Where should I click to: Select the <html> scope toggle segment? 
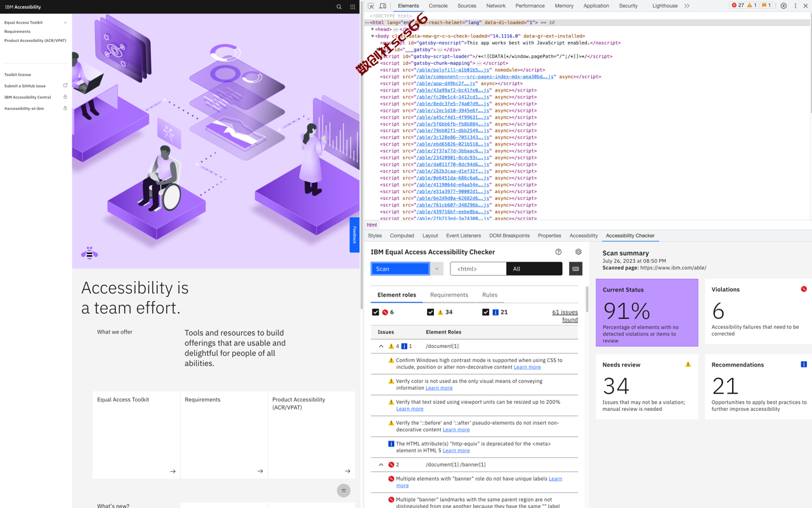(478, 269)
